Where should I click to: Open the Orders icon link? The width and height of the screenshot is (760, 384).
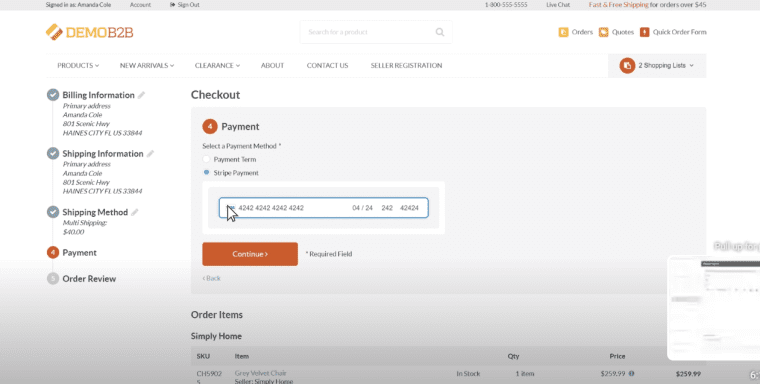563,32
